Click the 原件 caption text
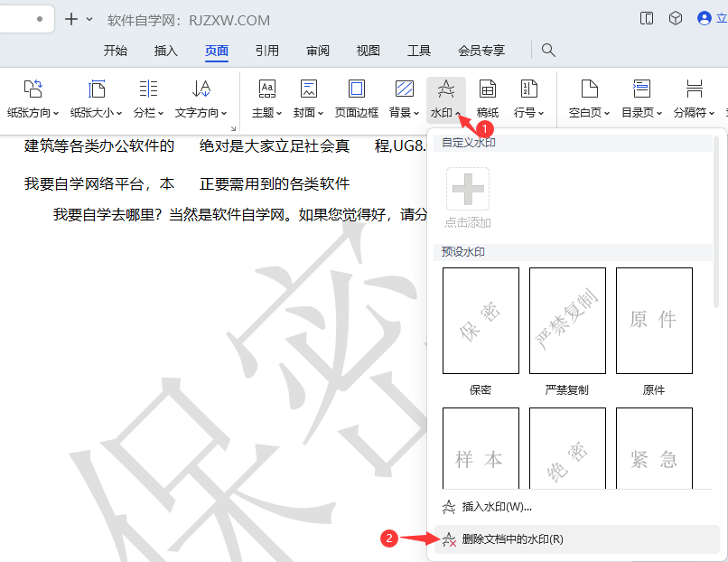 (654, 389)
